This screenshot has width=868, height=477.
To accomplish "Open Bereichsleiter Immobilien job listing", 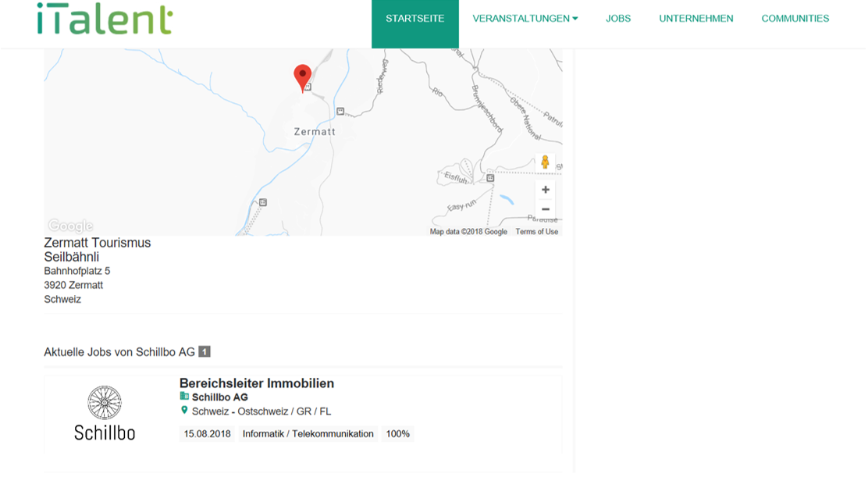I will click(x=257, y=383).
